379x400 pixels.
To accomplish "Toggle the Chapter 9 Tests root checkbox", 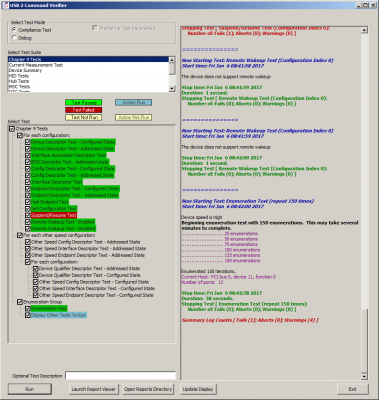I will 12,129.
